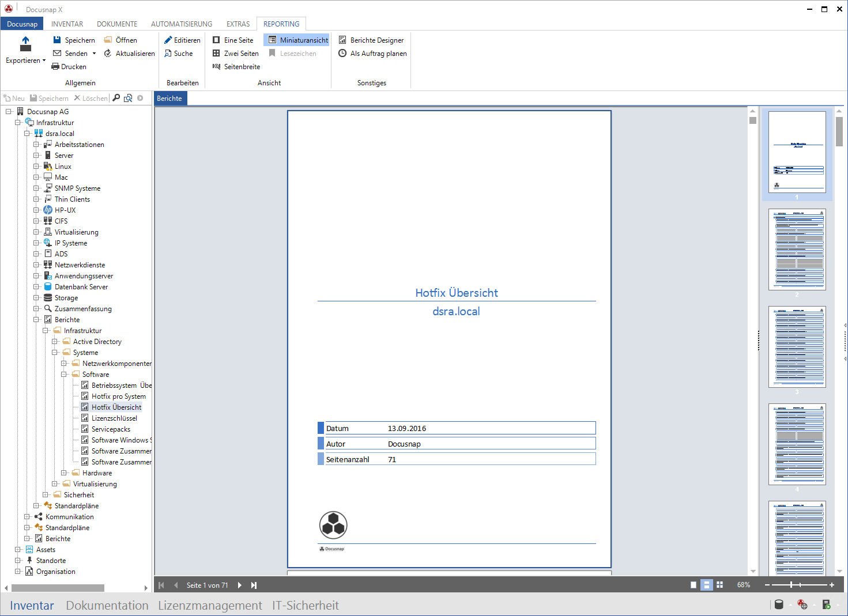Collapse the Docusnap AG root node
This screenshot has height=616, width=848.
pyautogui.click(x=9, y=112)
